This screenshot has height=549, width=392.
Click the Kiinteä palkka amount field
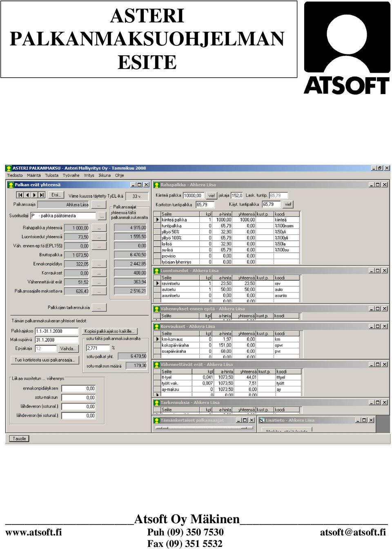click(194, 195)
